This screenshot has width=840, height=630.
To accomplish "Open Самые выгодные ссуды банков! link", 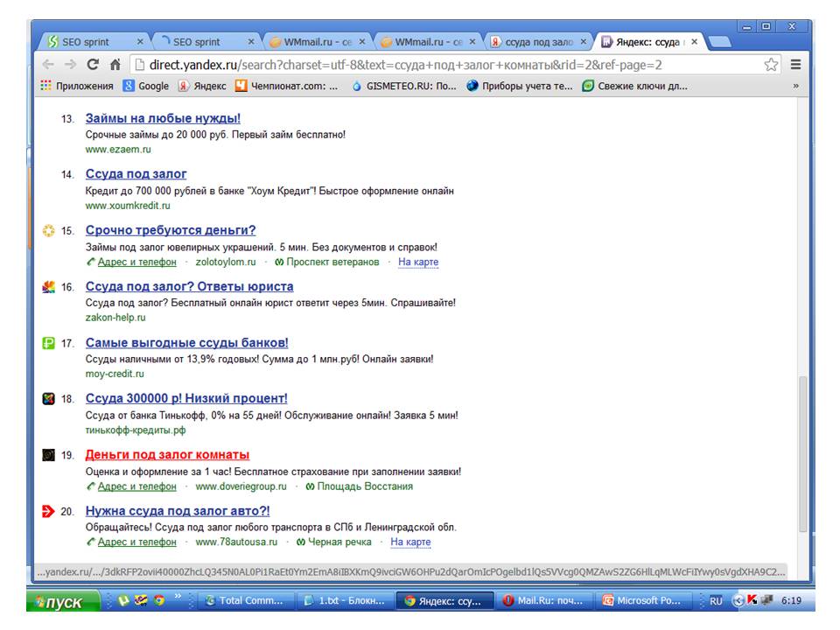I will [187, 343].
